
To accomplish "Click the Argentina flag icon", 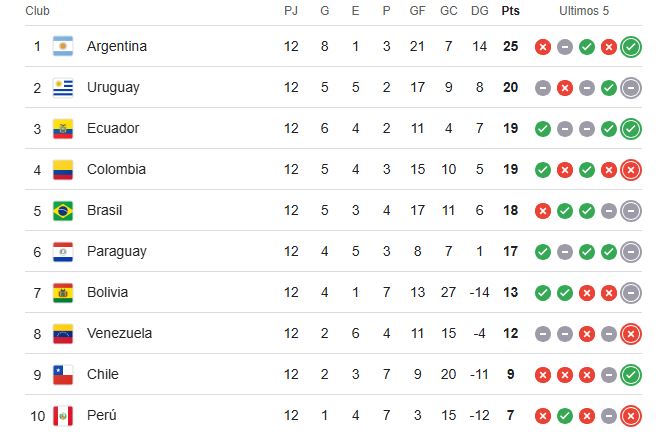I will point(63,46).
